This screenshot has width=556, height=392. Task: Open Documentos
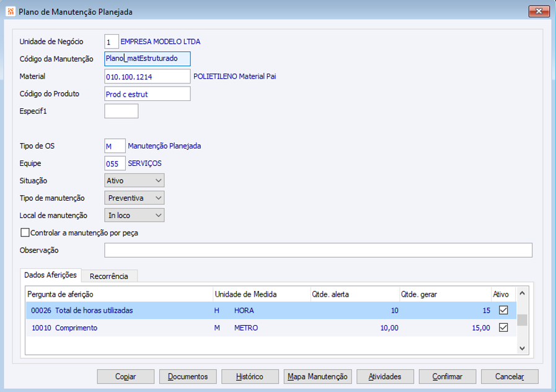(x=188, y=377)
